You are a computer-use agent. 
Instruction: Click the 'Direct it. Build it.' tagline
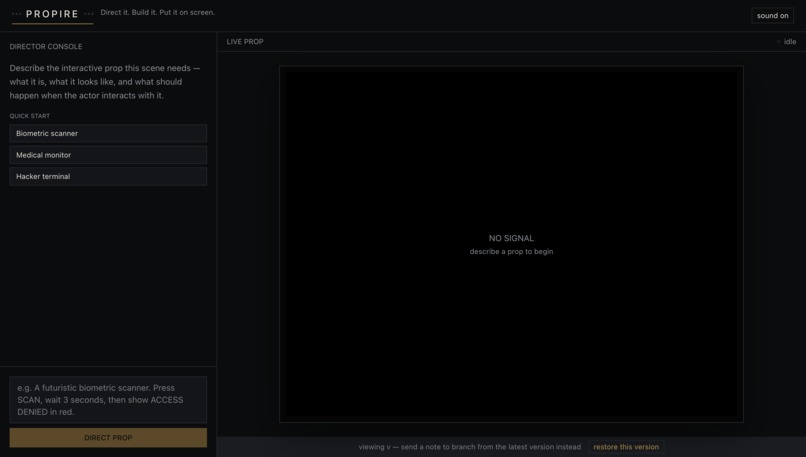[x=158, y=12]
